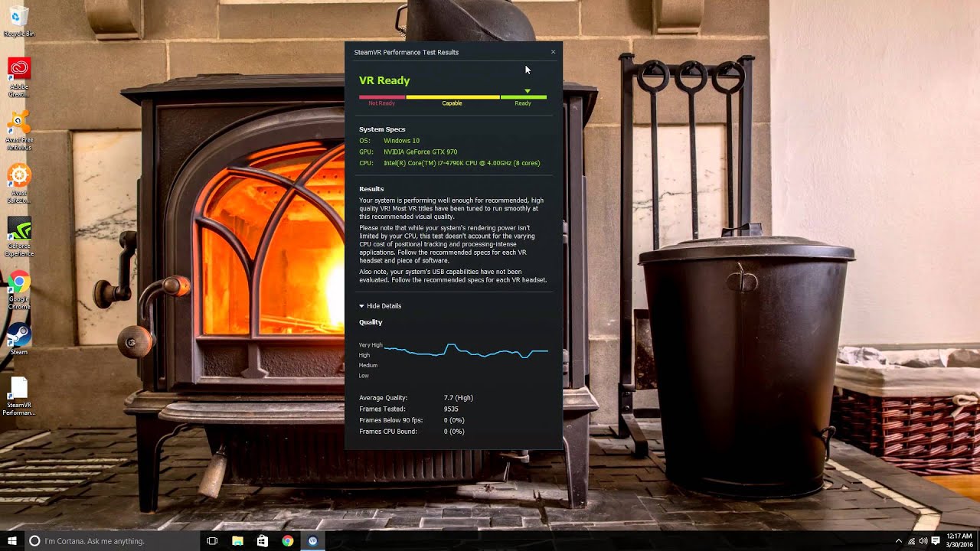980x551 pixels.
Task: Select the 'NVIDIA GeForce GTX 970' GPU value
Action: [x=420, y=152]
